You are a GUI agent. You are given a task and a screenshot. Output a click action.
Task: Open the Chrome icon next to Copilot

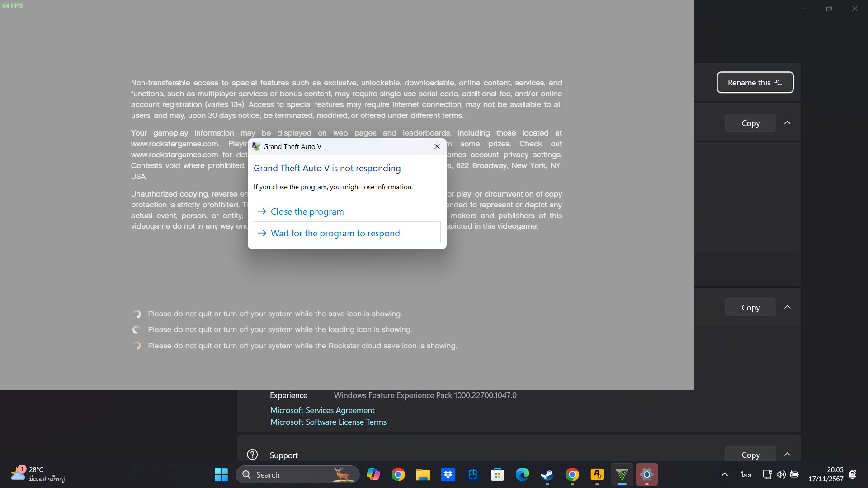(398, 474)
